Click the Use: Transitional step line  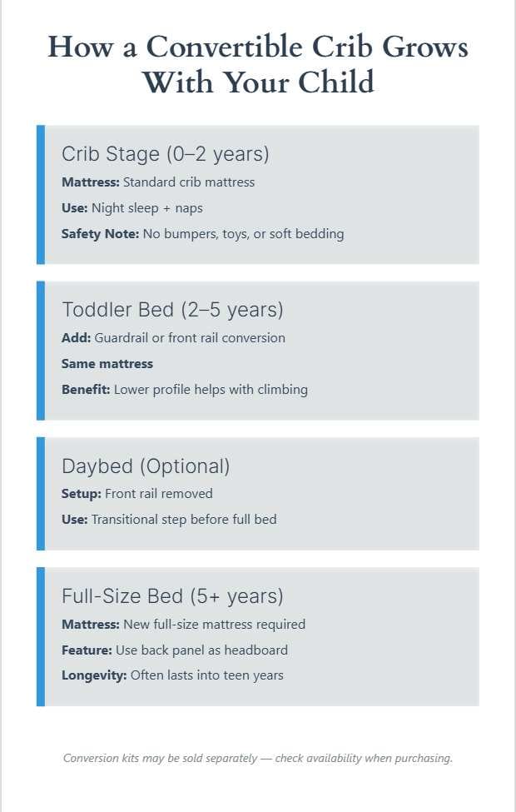click(x=169, y=520)
